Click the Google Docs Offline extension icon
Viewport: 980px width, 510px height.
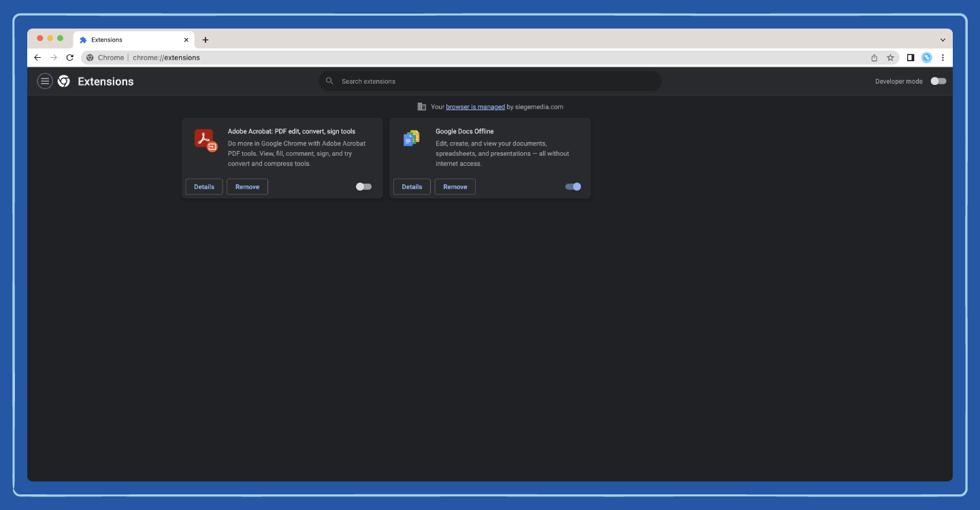[412, 139]
